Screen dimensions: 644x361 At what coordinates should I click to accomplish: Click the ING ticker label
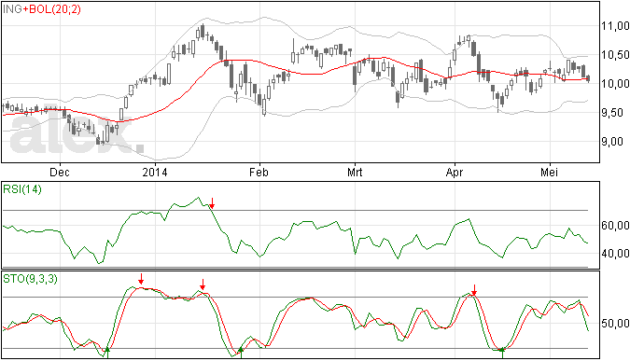pyautogui.click(x=12, y=8)
